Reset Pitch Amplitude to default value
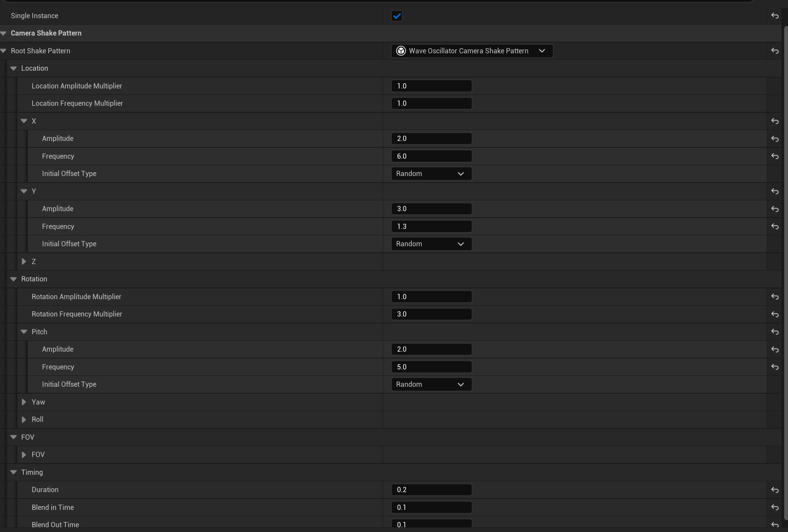This screenshot has width=788, height=532. [x=775, y=349]
